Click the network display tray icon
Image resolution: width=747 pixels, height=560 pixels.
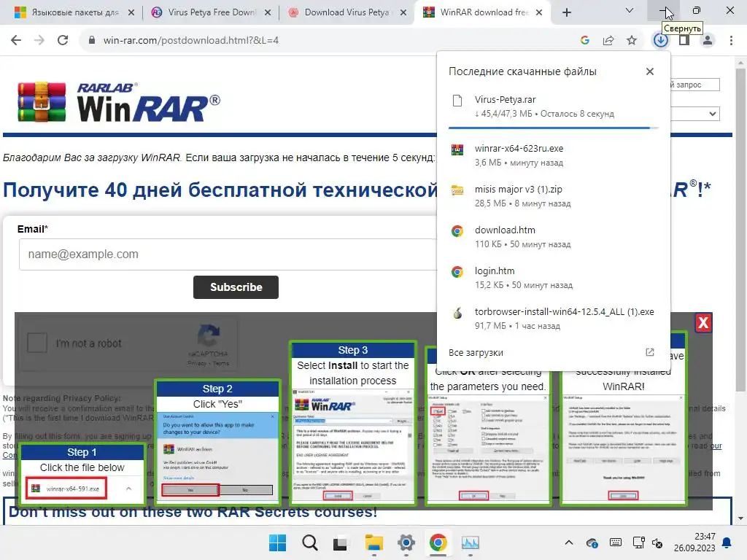[638, 542]
